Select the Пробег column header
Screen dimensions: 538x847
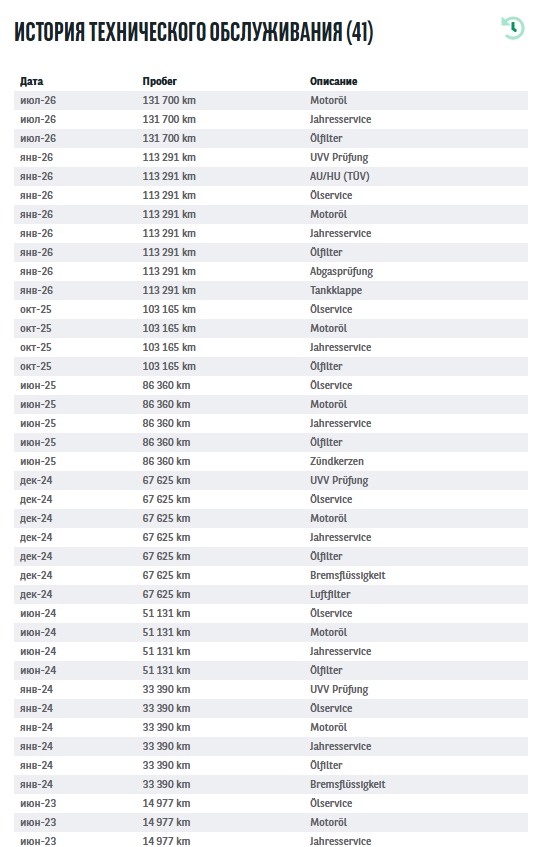[159, 82]
